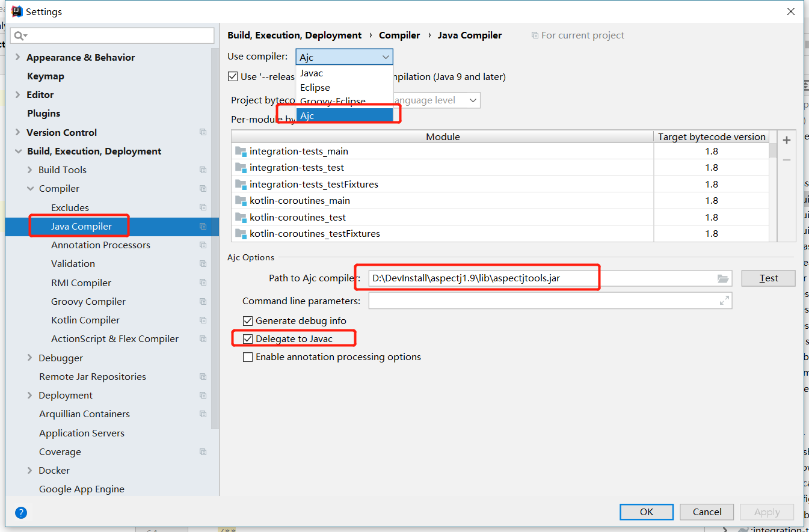
Task: Click the project-level icon beside Validation
Action: point(203,264)
